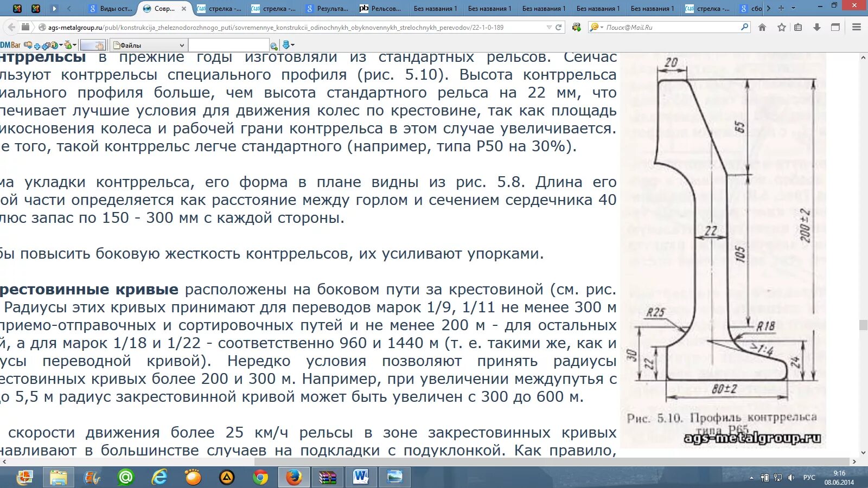Open the downloads arrow icon

tap(817, 27)
